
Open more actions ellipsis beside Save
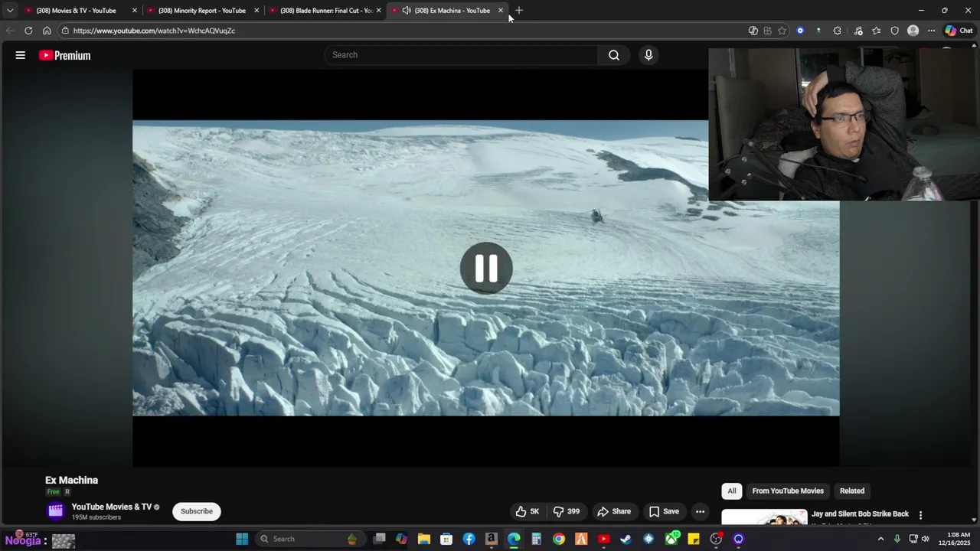(x=700, y=511)
